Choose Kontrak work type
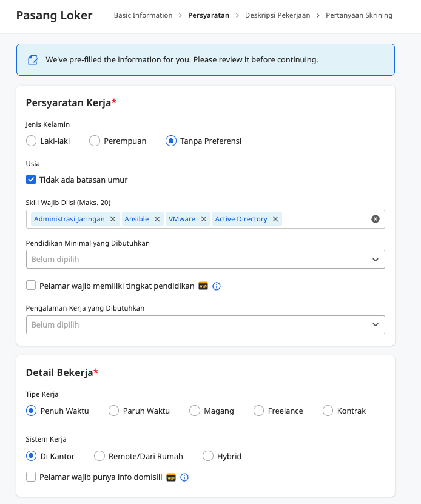 click(x=328, y=411)
